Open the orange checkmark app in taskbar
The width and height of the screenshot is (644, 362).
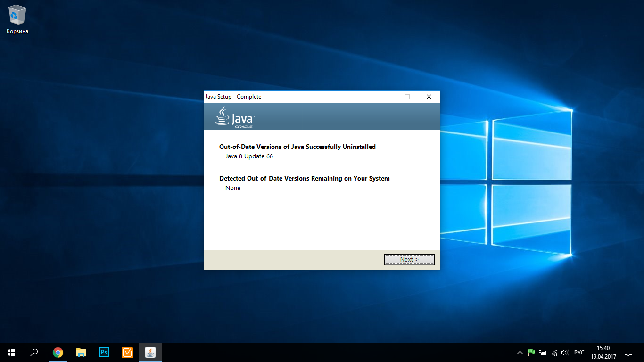click(x=127, y=352)
